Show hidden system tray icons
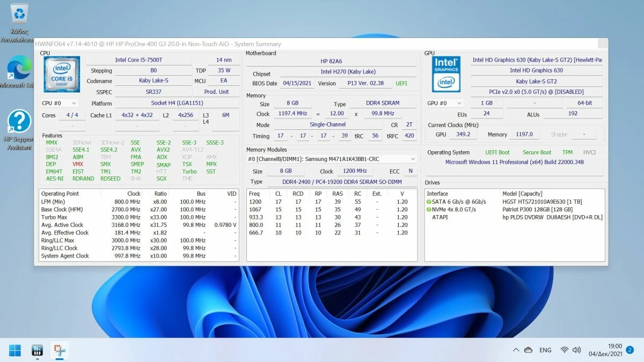 coord(516,350)
